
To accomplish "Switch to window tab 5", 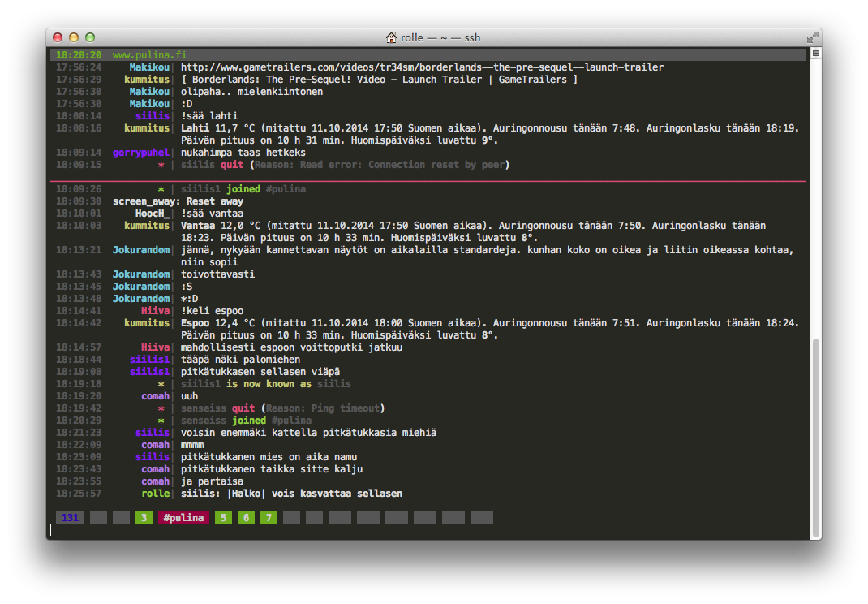I will click(223, 518).
